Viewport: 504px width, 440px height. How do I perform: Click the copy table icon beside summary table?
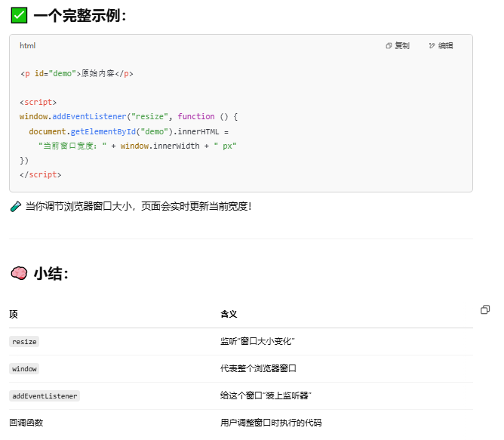click(485, 309)
